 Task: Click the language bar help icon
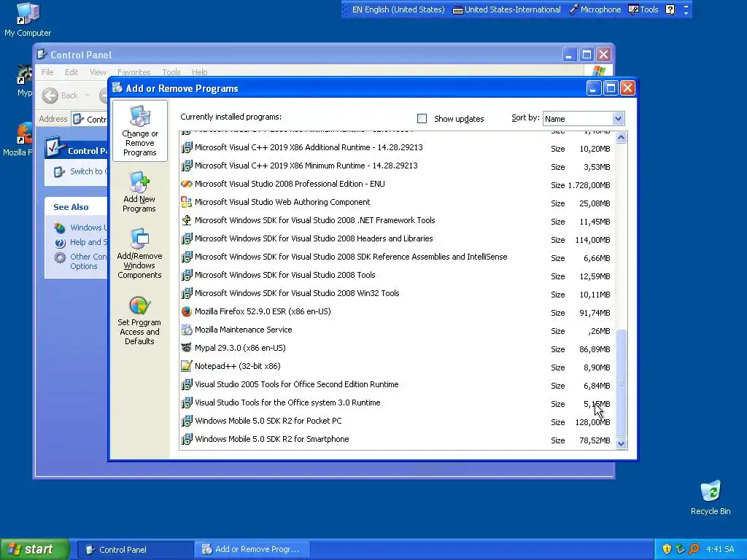[x=670, y=9]
